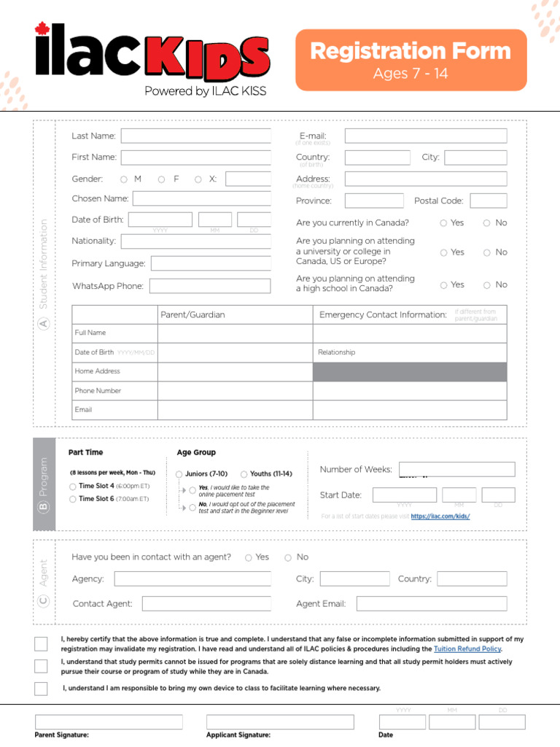560x747 pixels.
Task: Click the agent Country input field
Action: pos(472,578)
